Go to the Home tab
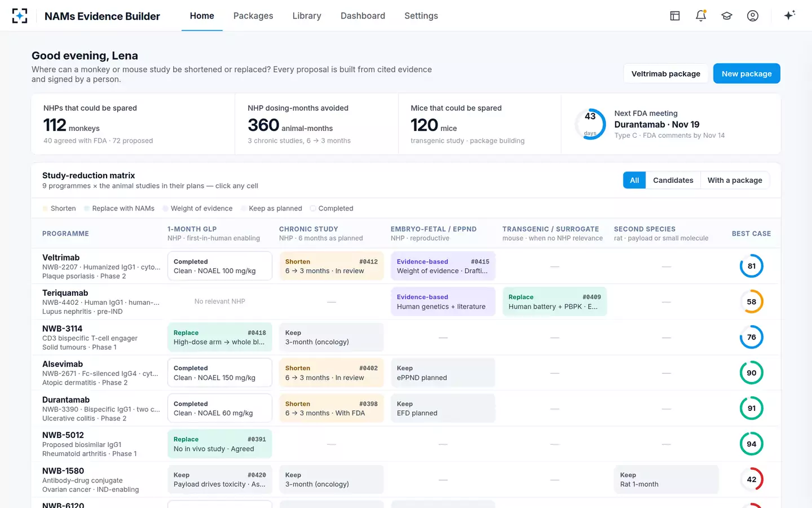 202,16
